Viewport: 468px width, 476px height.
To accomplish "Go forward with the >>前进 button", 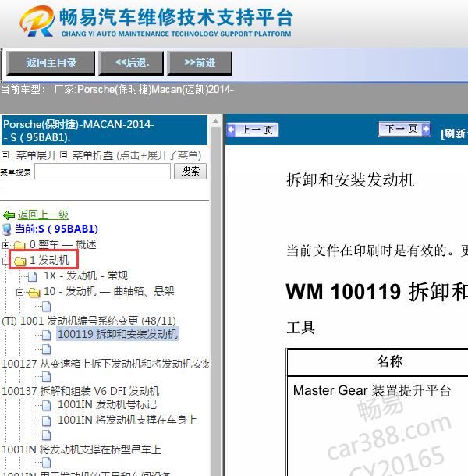I will [200, 63].
